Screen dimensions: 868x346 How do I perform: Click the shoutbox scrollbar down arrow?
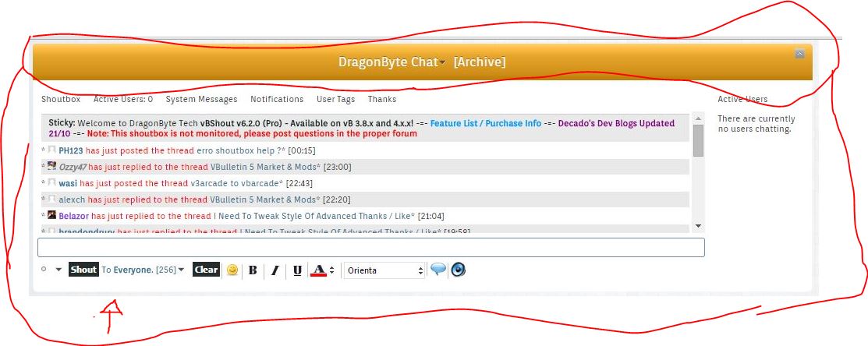pos(698,225)
